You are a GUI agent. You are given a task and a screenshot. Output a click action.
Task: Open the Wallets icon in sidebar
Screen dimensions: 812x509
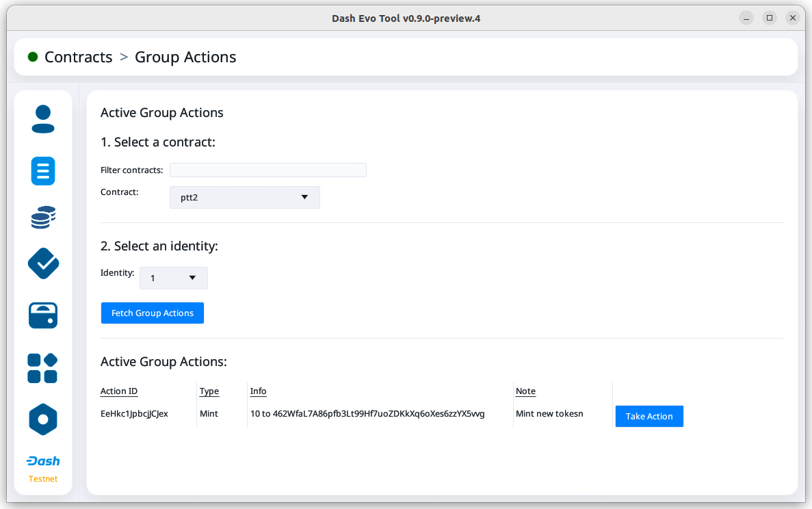tap(43, 315)
